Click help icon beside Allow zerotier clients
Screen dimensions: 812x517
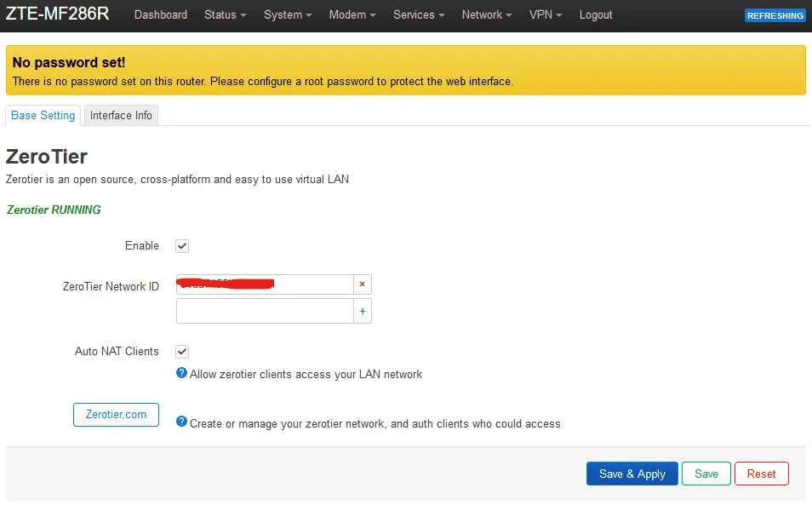[x=181, y=373]
